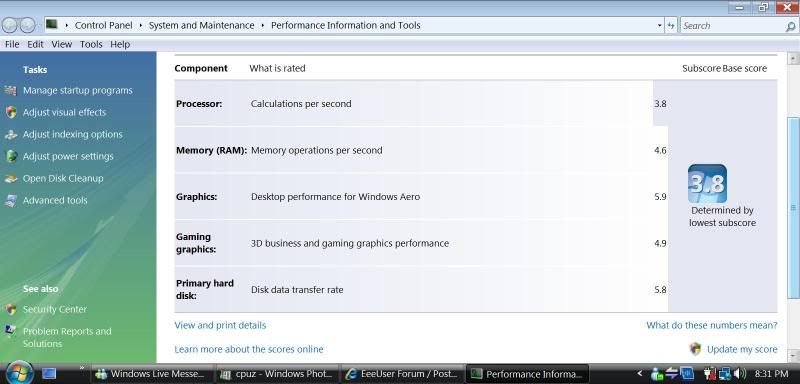
Task: Click the power plug tray icon
Action: click(x=709, y=374)
